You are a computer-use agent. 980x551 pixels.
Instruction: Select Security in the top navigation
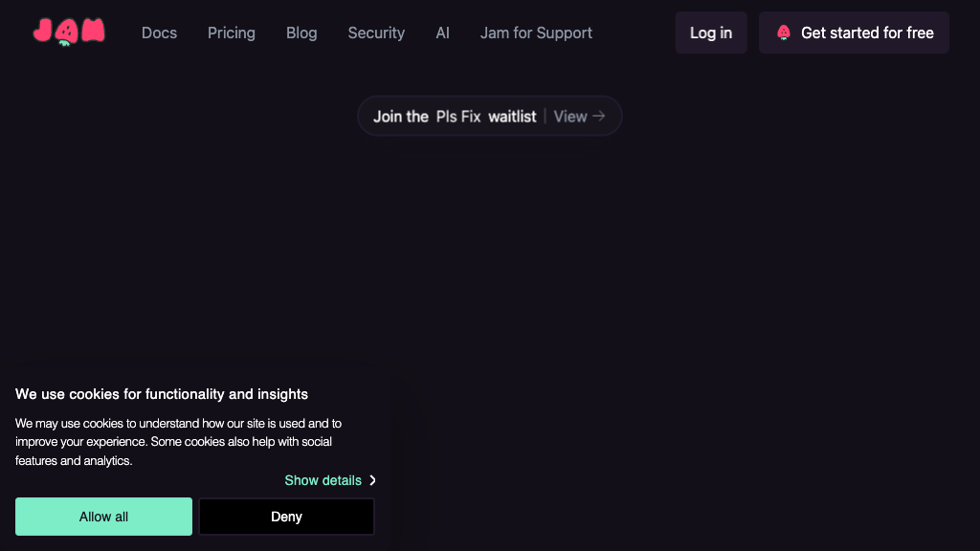(x=376, y=33)
